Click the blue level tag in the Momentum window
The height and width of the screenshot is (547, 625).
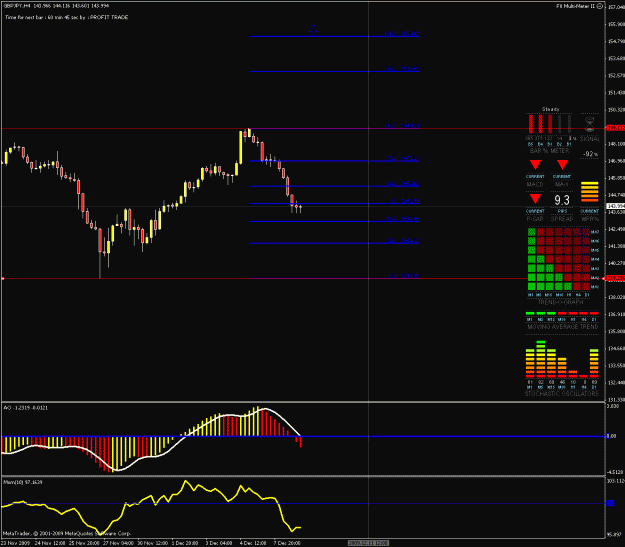(x=610, y=504)
